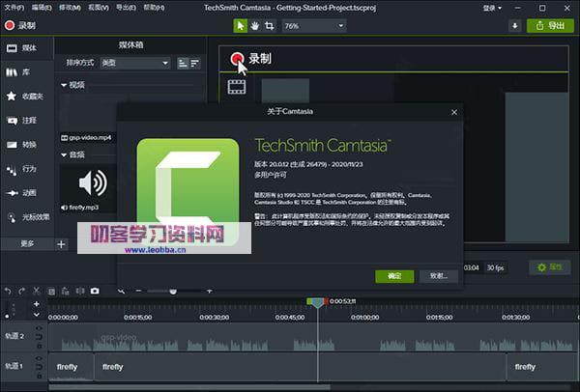Open the View (视图) menu
580x392 pixels.
99,8
